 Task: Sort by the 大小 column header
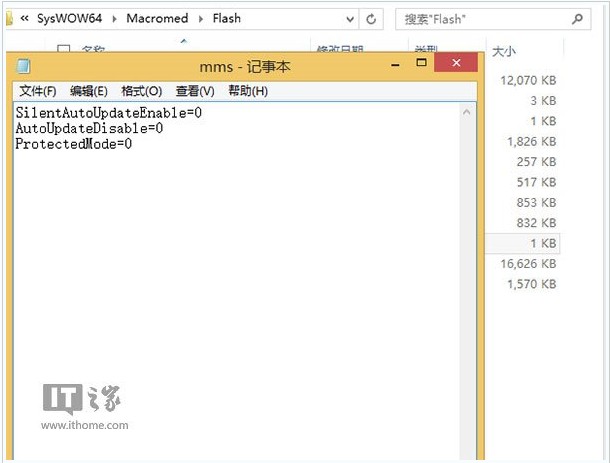504,51
